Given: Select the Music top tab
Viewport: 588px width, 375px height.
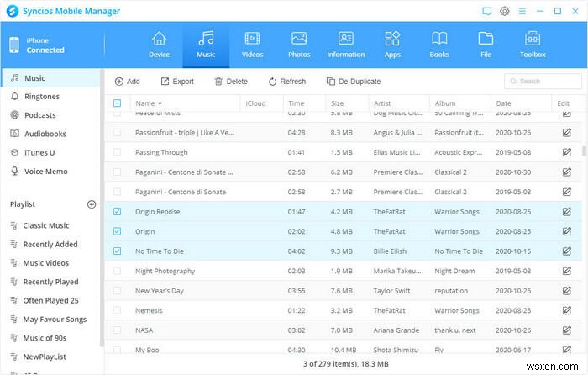Looking at the screenshot, I should (x=206, y=45).
